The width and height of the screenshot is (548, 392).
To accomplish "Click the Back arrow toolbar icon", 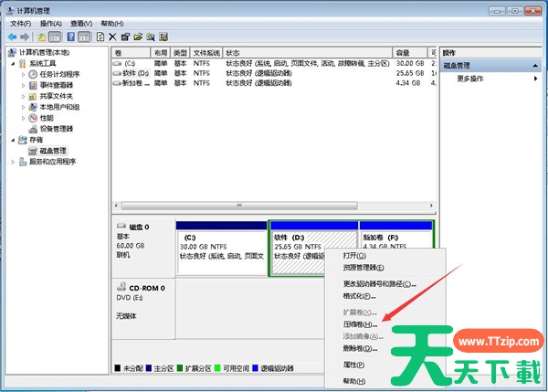I will coord(12,37).
